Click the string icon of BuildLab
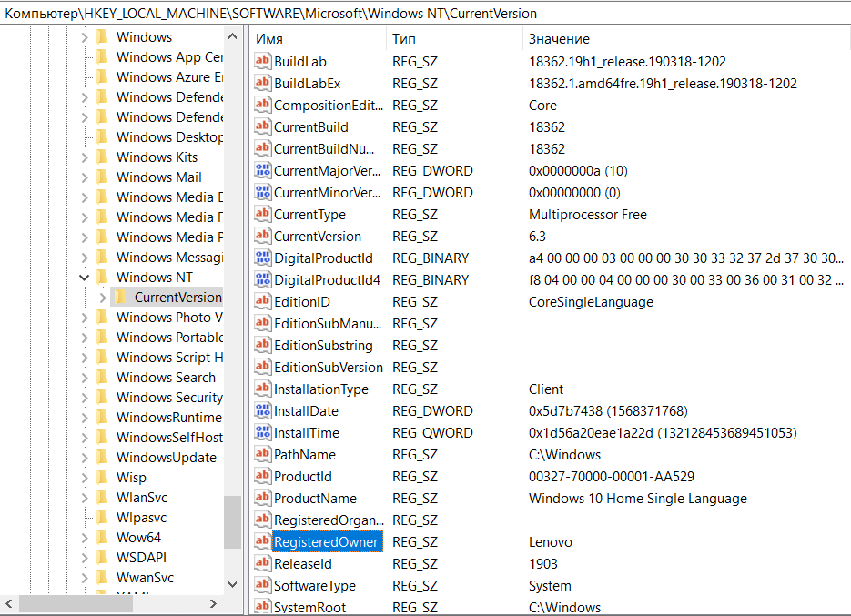 263,61
